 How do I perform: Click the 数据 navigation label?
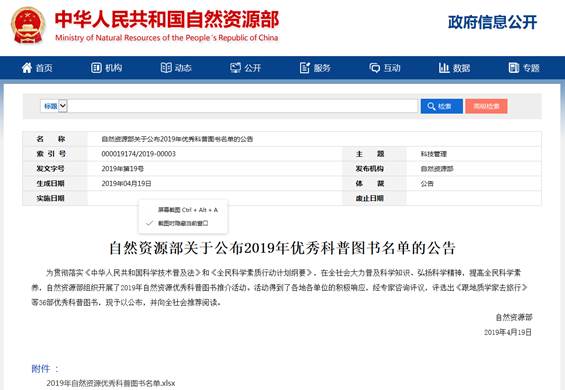[462, 68]
